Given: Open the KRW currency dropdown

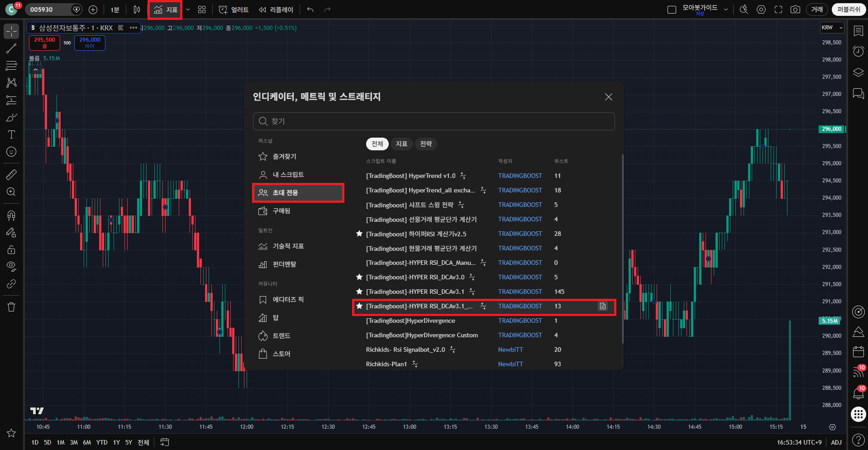Looking at the screenshot, I should point(832,28).
